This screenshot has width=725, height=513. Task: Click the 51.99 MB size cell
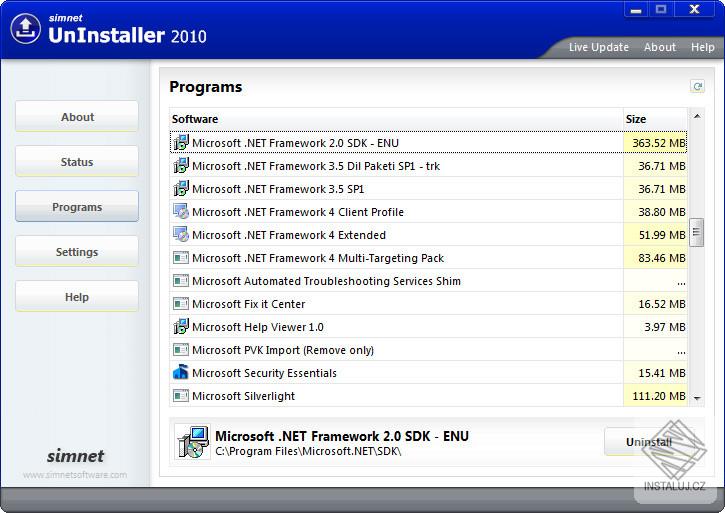tap(655, 235)
